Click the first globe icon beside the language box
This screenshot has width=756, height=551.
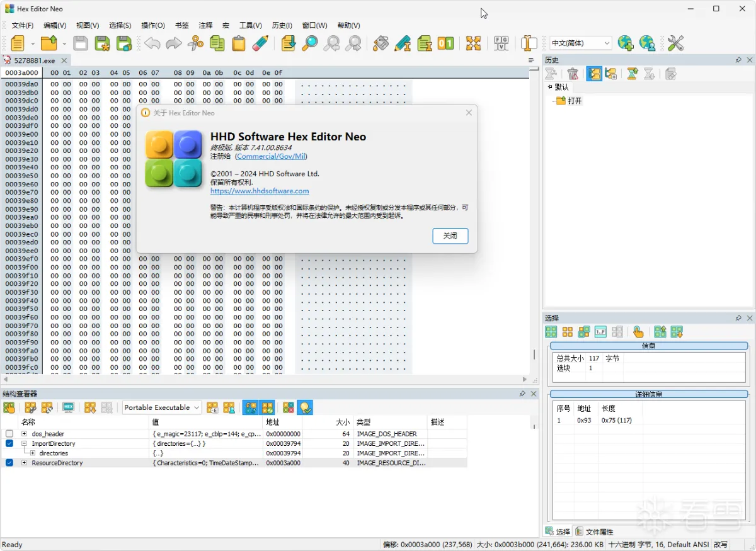click(x=626, y=43)
